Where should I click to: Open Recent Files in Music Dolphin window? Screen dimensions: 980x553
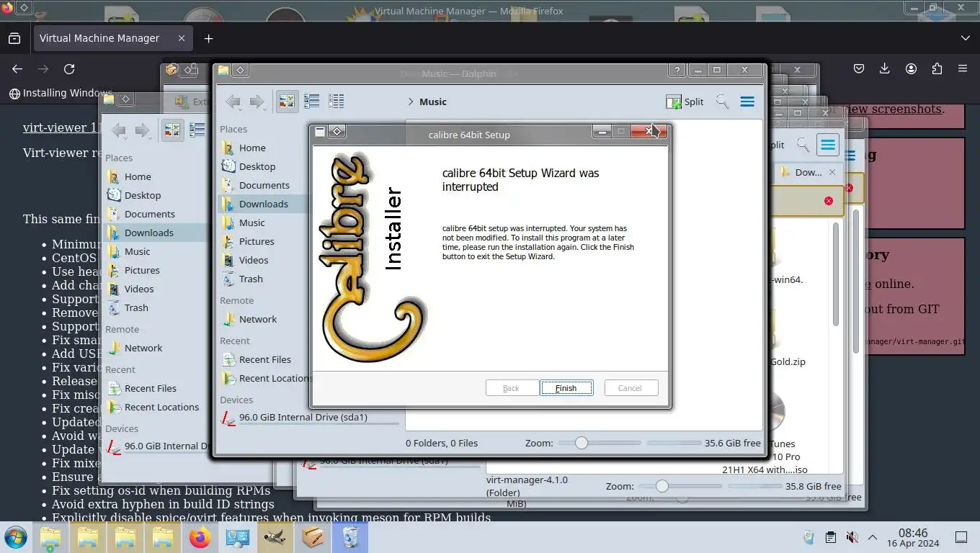tap(265, 359)
